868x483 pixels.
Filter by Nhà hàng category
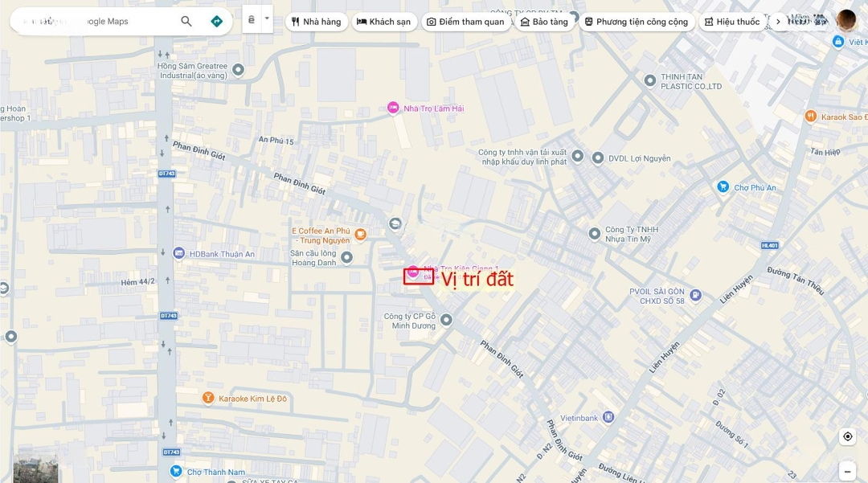coord(317,22)
